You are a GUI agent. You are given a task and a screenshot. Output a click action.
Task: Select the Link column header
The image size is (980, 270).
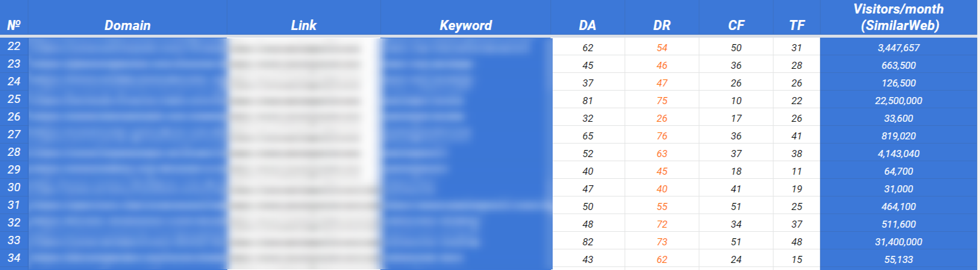pos(303,25)
